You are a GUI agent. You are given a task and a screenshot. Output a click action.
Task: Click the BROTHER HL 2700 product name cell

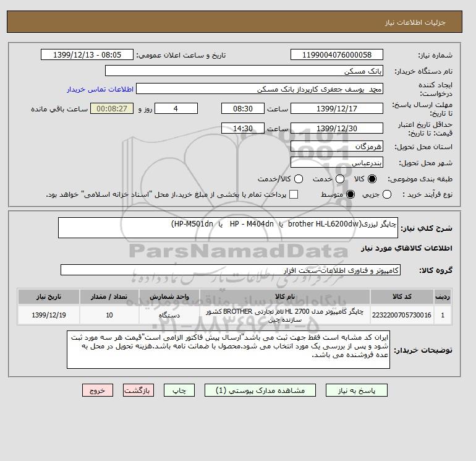(x=285, y=315)
